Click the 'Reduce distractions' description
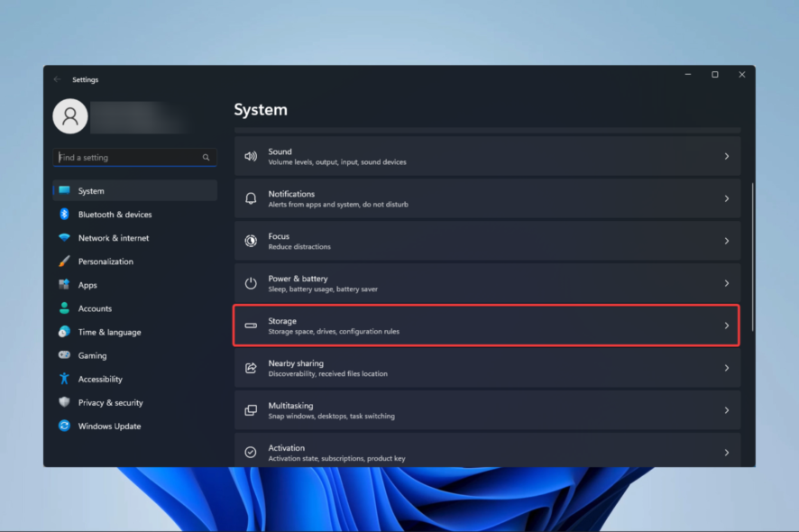 pos(299,247)
